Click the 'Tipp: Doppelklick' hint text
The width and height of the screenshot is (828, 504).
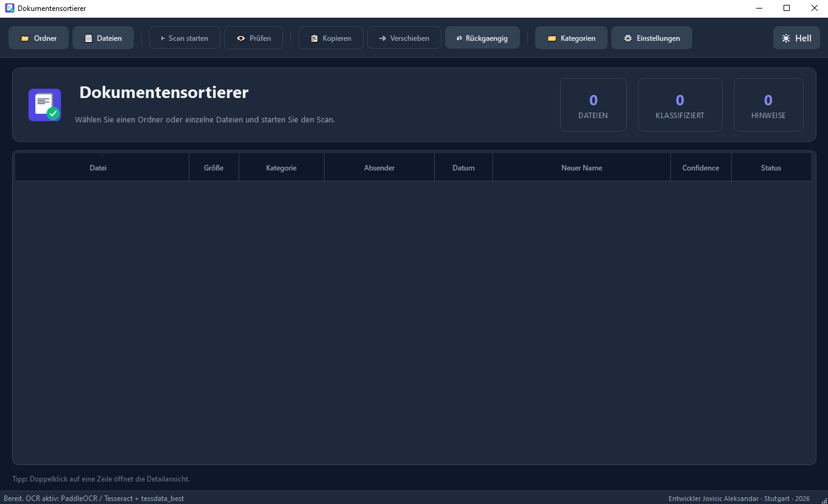(101, 479)
